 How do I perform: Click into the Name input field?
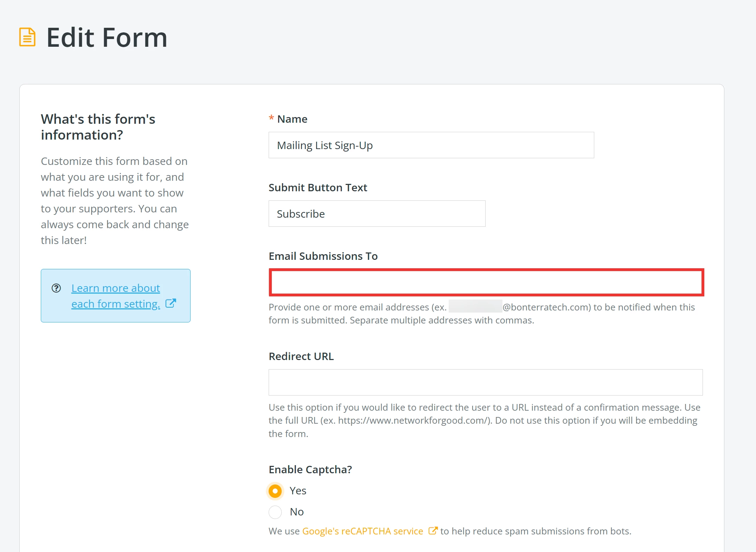[431, 145]
